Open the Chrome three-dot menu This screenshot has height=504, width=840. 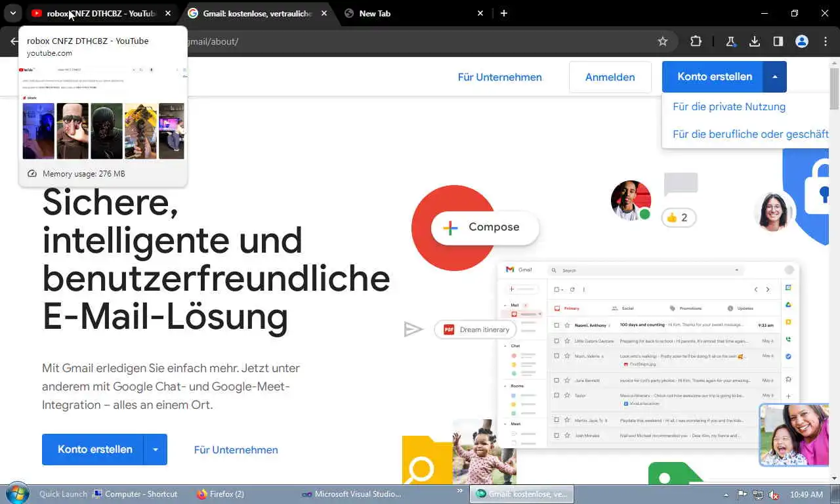[x=826, y=41]
